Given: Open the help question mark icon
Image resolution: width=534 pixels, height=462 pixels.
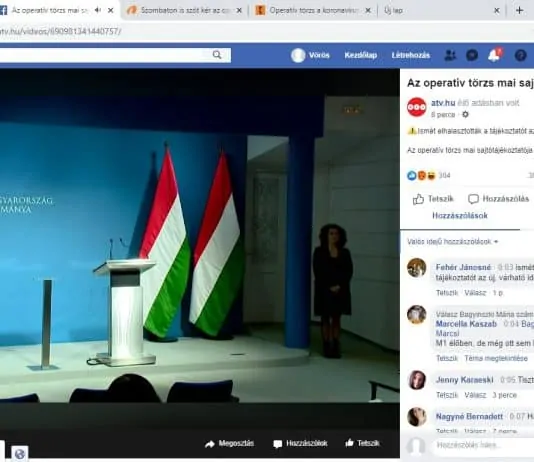Looking at the screenshot, I should pyautogui.click(x=520, y=55).
